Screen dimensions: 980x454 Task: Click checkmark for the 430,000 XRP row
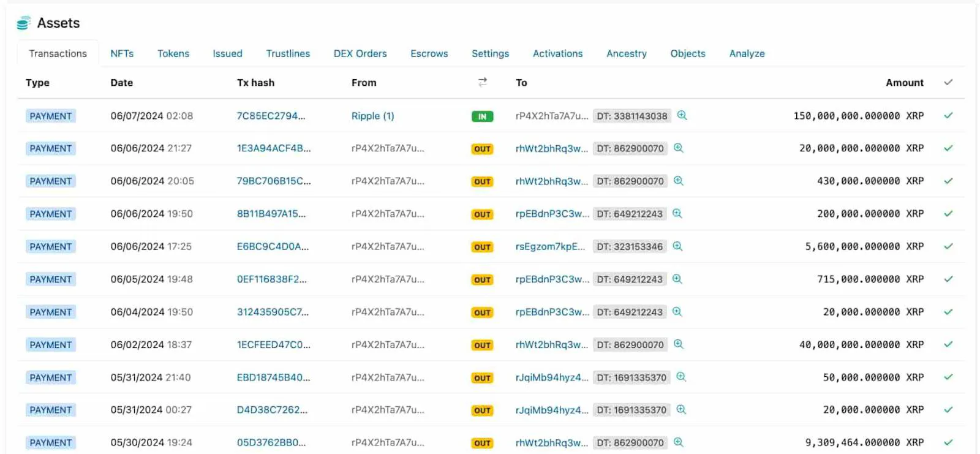click(x=948, y=181)
